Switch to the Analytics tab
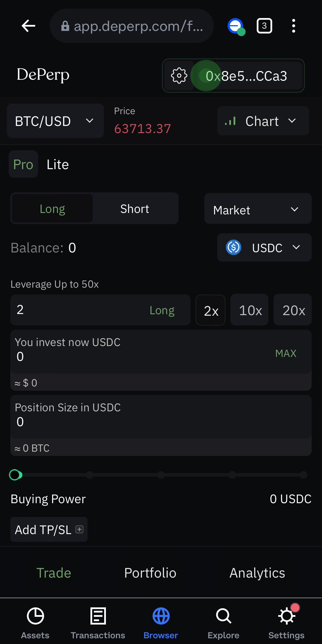This screenshot has height=644, width=322. pyautogui.click(x=257, y=573)
